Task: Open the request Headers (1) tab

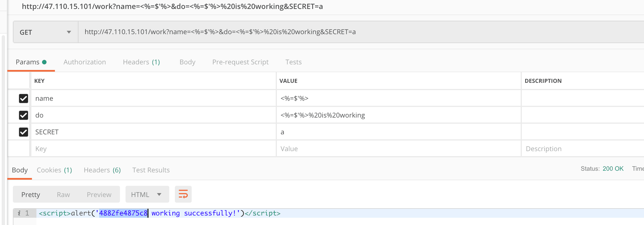Action: coord(141,62)
